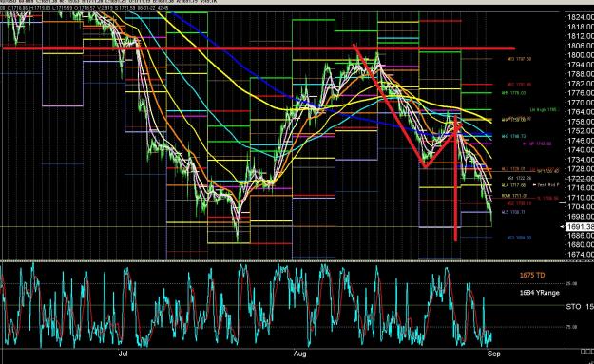Click the STO stochastic indicator label
This screenshot has height=364, width=594.
click(x=573, y=307)
